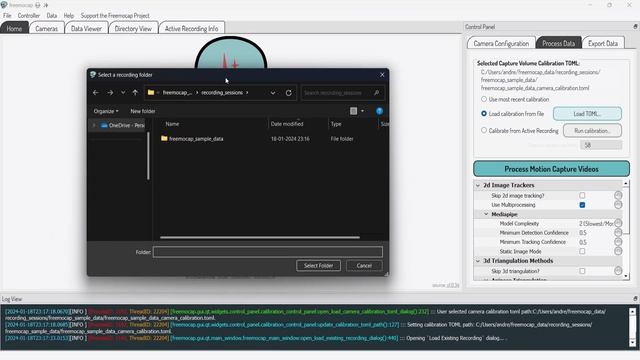Open the Organize dropdown menu
The height and width of the screenshot is (360, 640).
[106, 111]
